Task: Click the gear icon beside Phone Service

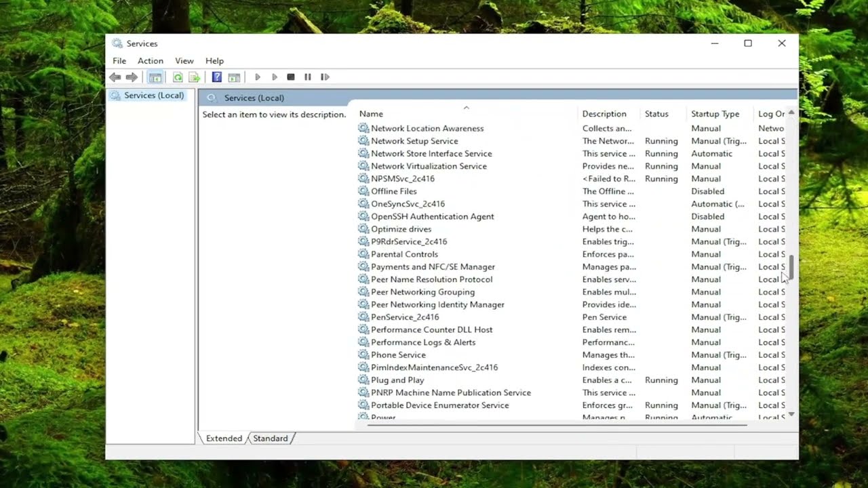Action: (363, 355)
